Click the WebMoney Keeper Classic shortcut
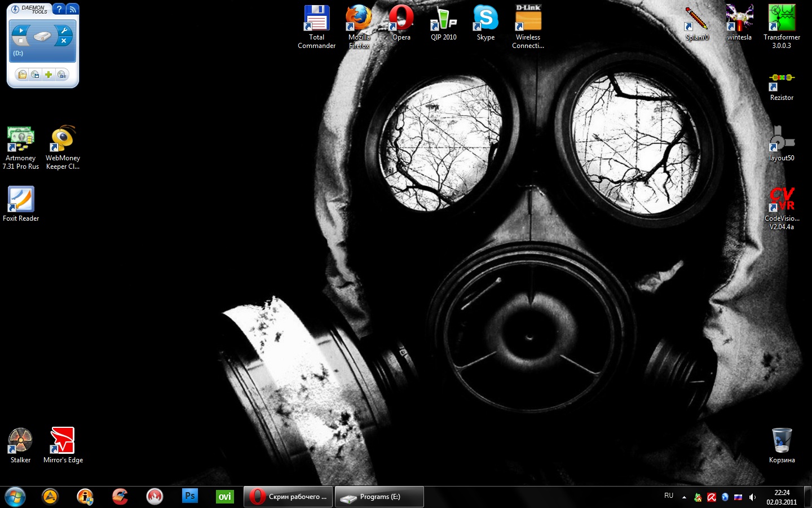812x508 pixels. 63,148
